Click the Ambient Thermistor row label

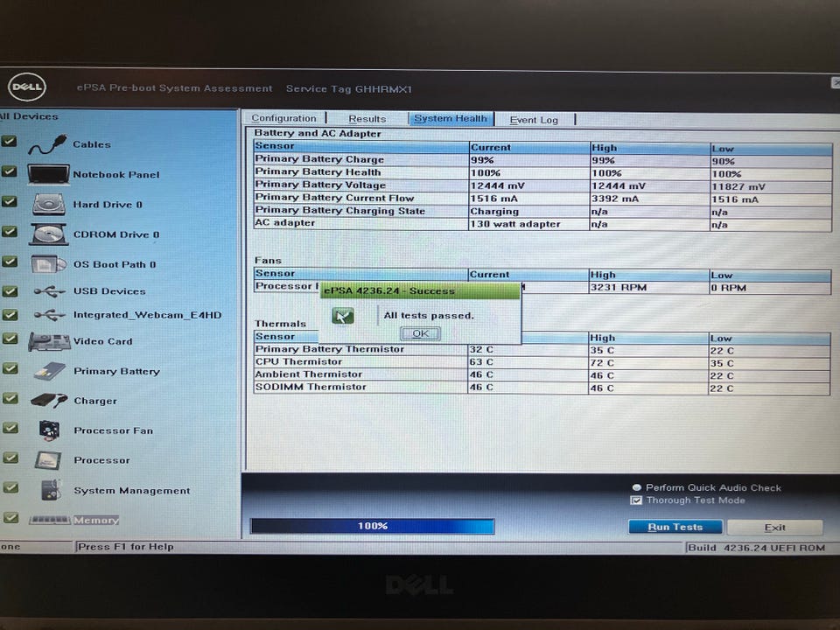click(309, 374)
